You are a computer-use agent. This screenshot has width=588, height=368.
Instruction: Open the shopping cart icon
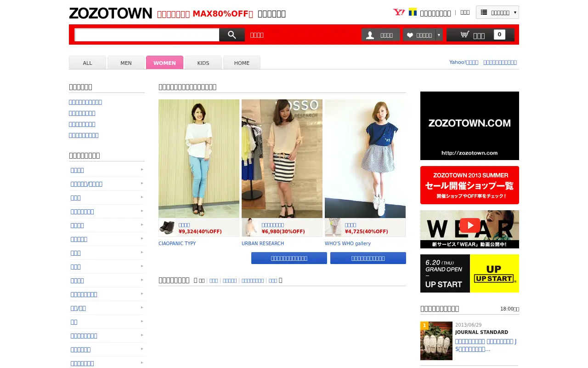tap(465, 34)
